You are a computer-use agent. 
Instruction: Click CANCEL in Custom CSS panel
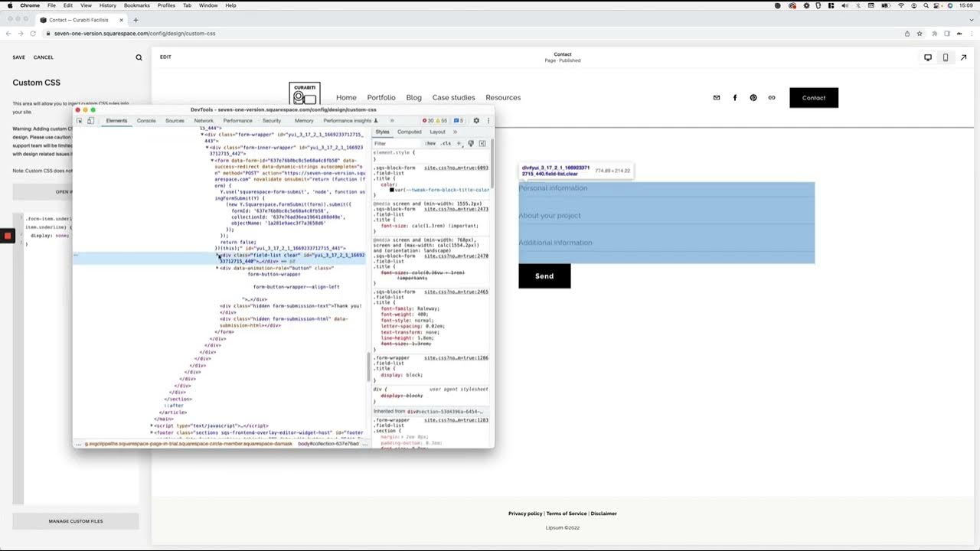click(x=44, y=57)
